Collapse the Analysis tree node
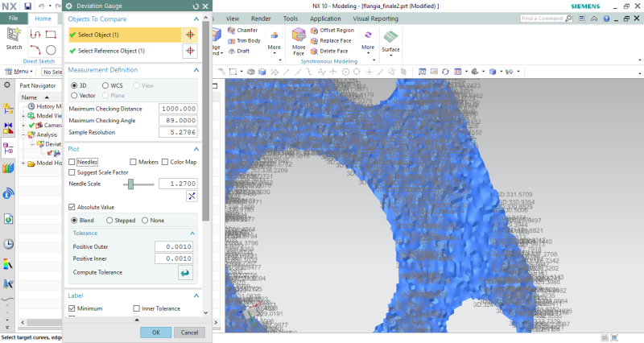This screenshot has height=343, width=644. point(23,134)
